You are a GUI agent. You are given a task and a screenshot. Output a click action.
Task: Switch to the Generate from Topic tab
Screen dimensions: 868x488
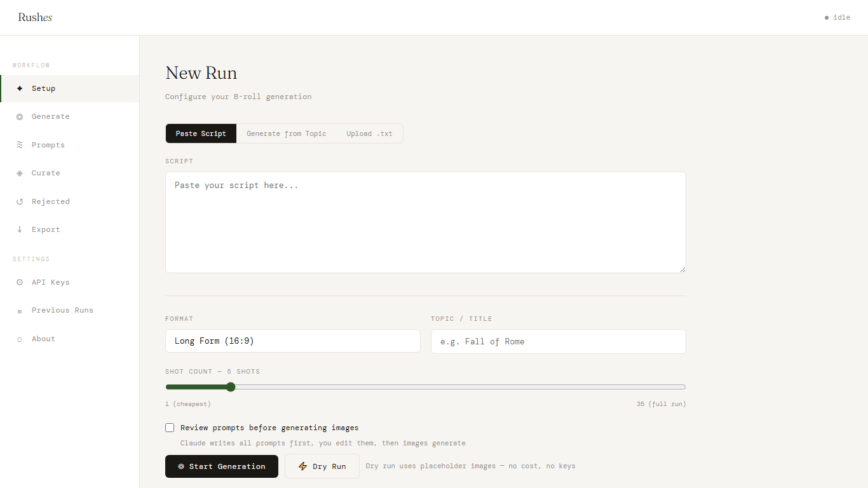(x=287, y=133)
